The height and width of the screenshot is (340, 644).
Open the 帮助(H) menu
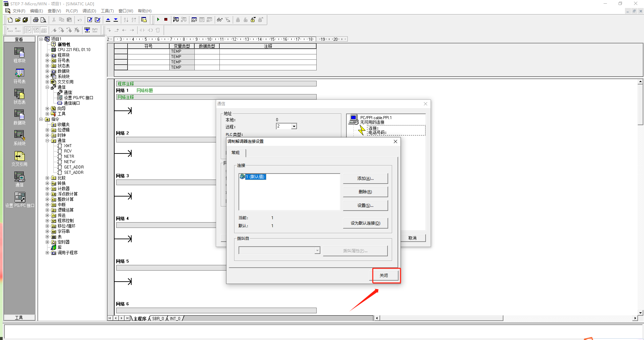click(145, 11)
